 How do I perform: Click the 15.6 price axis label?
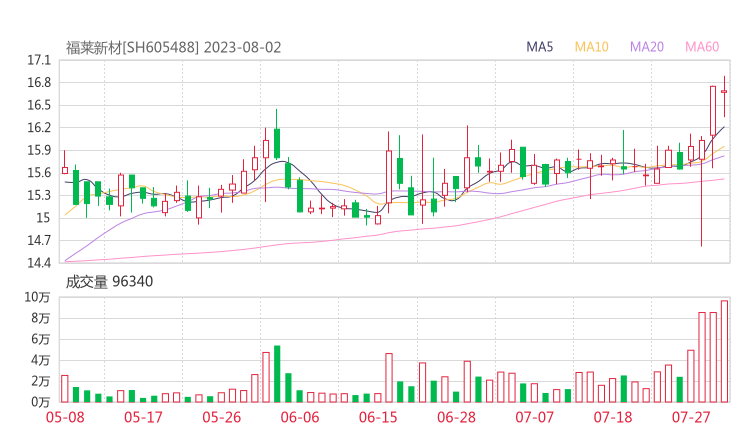point(39,173)
